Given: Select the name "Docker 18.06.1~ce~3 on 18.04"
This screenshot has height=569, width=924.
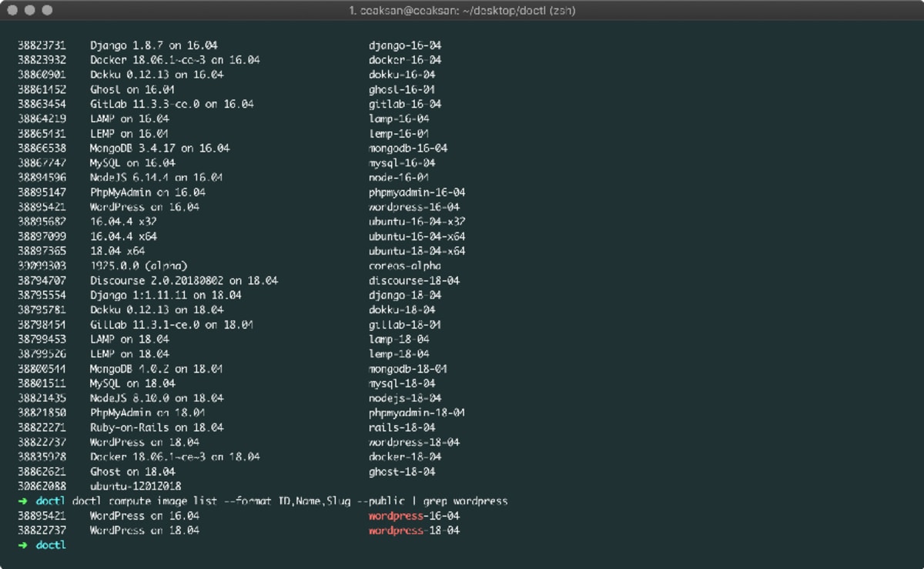Looking at the screenshot, I should point(175,457).
